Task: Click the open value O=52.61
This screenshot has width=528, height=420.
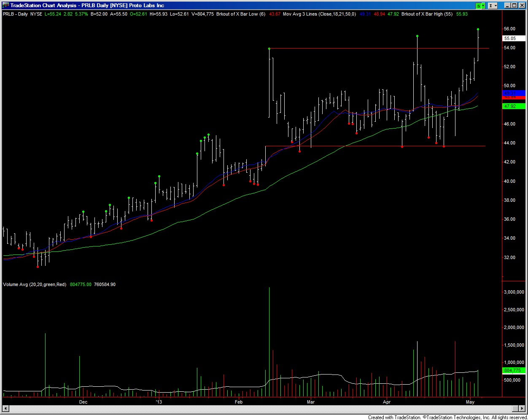Action: tap(138, 14)
